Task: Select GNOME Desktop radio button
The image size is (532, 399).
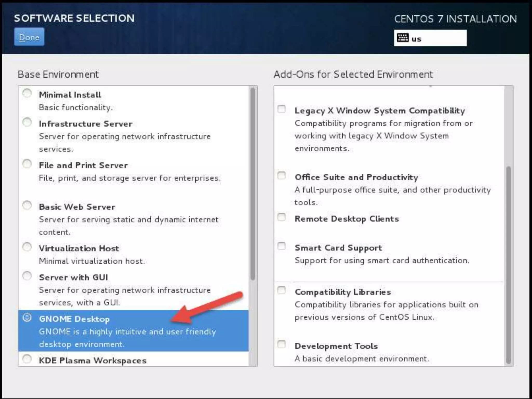Action: [27, 317]
